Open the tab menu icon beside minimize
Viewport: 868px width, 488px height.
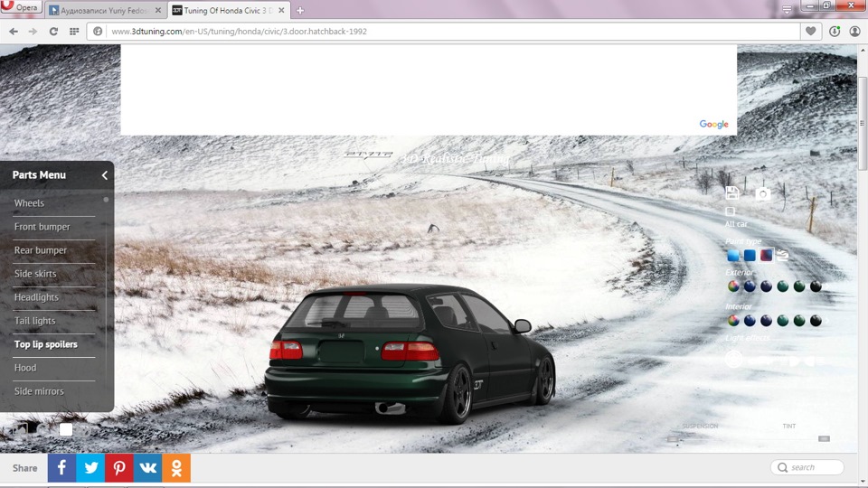pyautogui.click(x=787, y=9)
